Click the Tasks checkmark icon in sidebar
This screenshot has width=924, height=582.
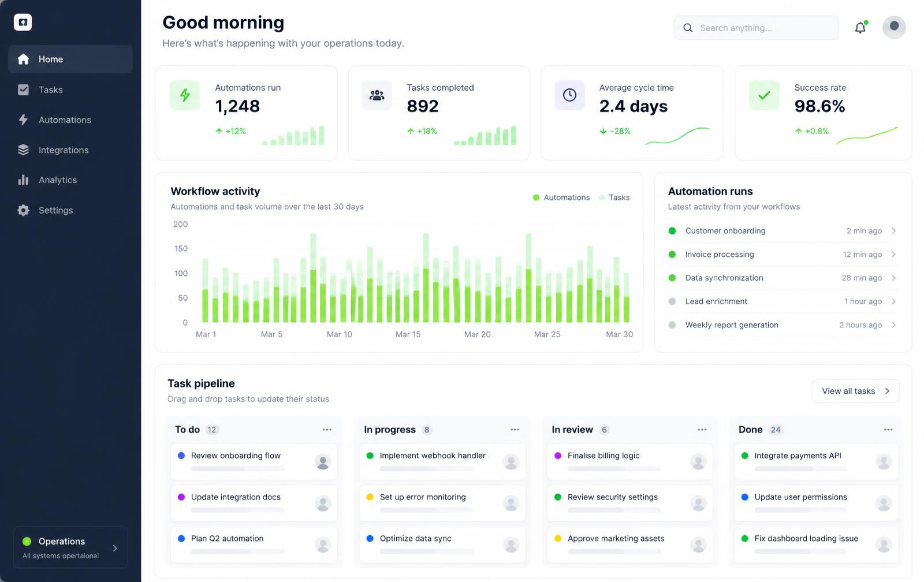23,89
